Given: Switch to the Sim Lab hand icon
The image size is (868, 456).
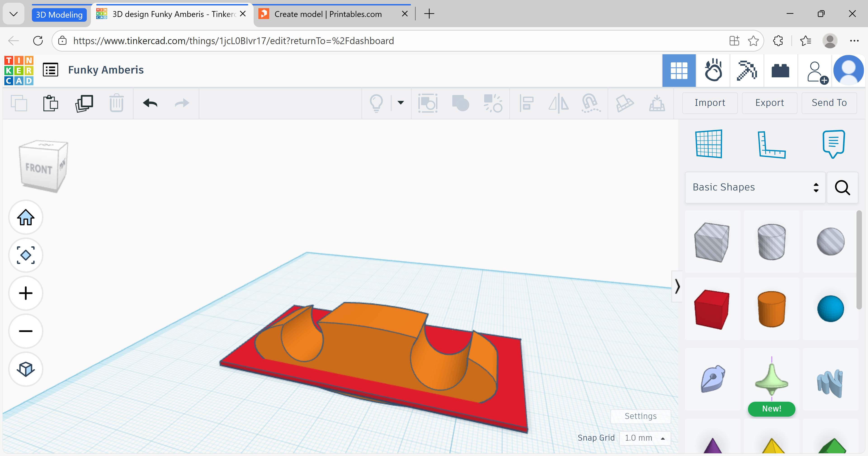Looking at the screenshot, I should 713,71.
